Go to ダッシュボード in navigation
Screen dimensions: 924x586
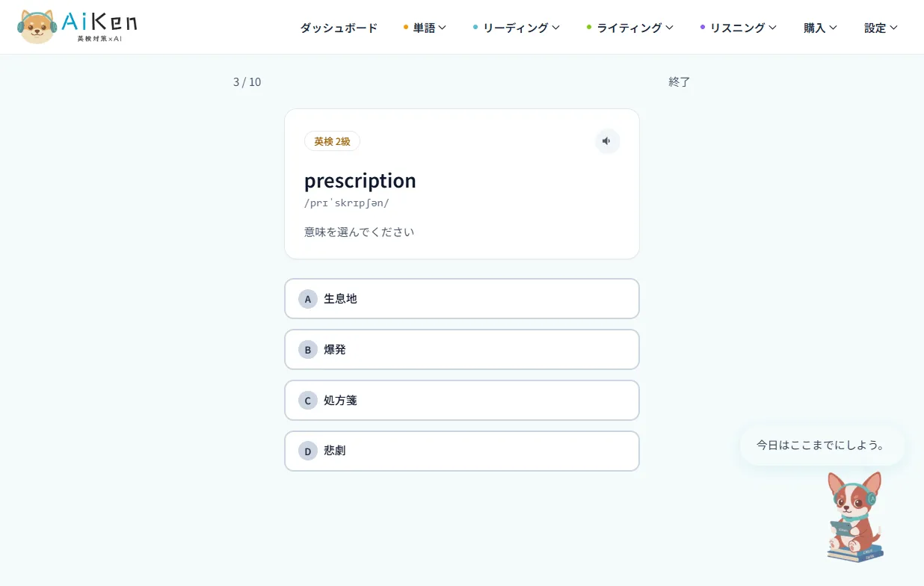coord(339,28)
